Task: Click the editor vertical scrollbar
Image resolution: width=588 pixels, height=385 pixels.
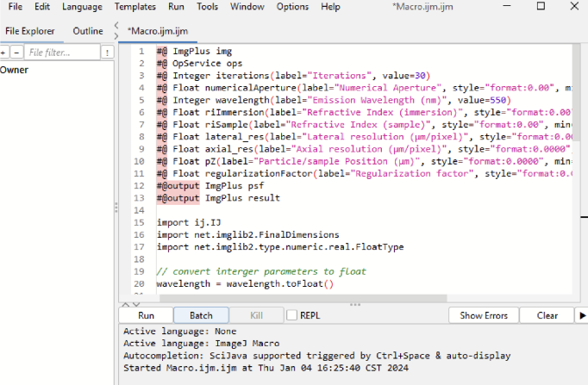Action: click(577, 92)
